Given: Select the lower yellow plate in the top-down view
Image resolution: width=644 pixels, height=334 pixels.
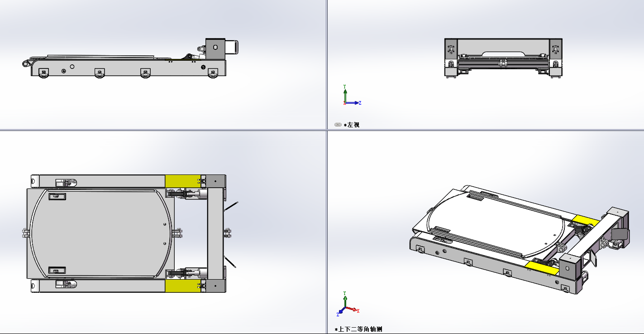Looking at the screenshot, I should pyautogui.click(x=183, y=286).
